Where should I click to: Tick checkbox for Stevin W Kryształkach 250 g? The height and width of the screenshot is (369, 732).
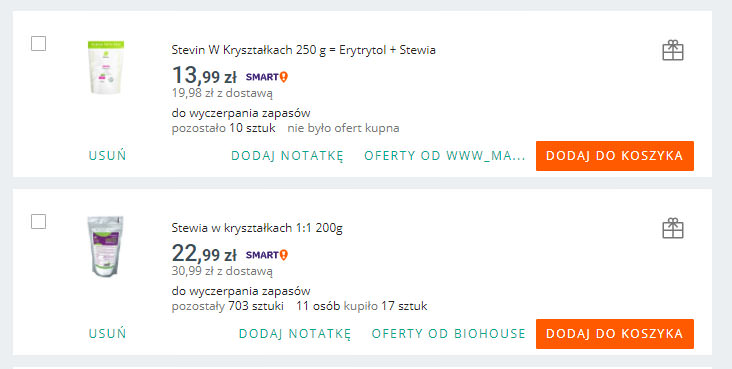38,44
